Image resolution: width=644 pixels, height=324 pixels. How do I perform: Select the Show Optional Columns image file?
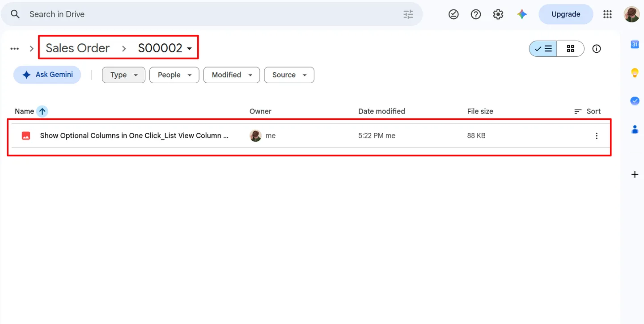(x=311, y=136)
